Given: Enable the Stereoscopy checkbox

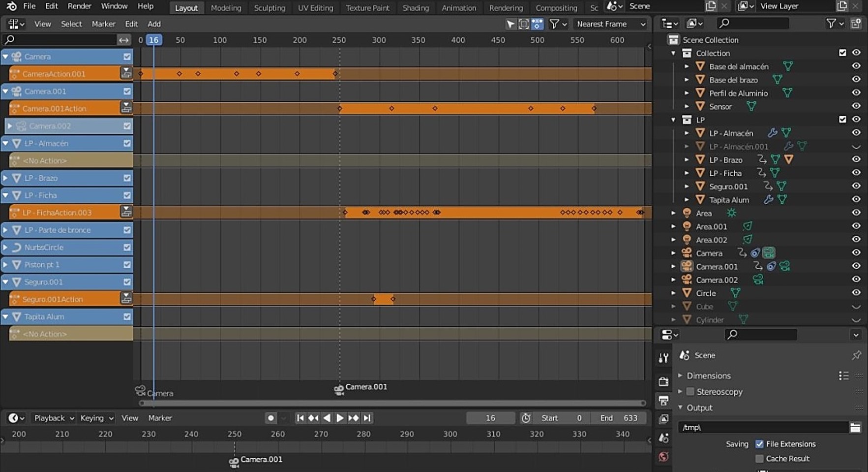Looking at the screenshot, I should [690, 392].
